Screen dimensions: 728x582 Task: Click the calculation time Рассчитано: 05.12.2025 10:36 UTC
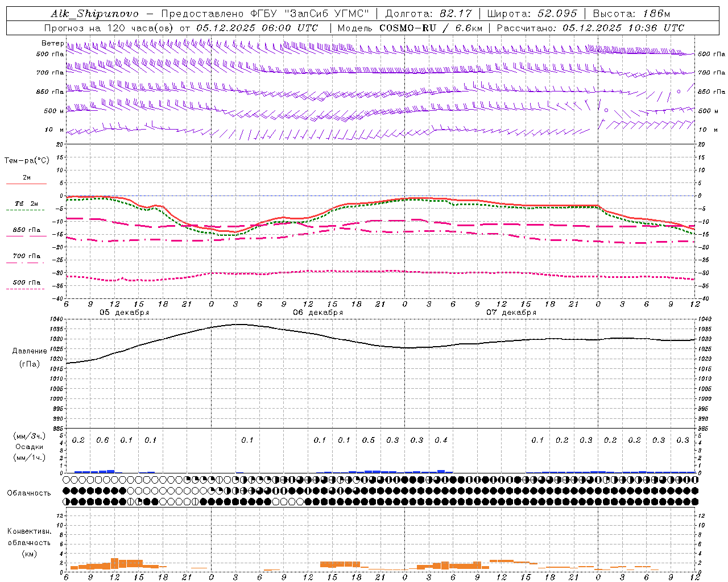point(590,28)
